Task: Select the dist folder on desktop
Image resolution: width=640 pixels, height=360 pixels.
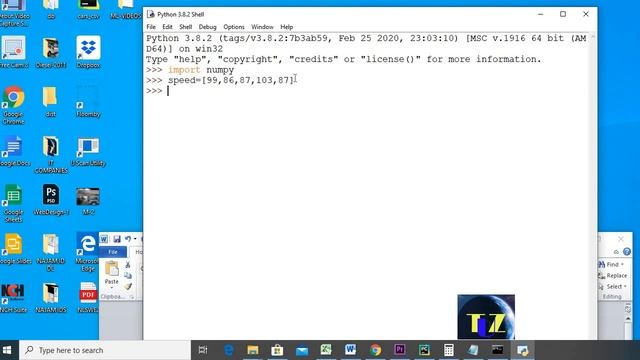Action: pyautogui.click(x=51, y=102)
